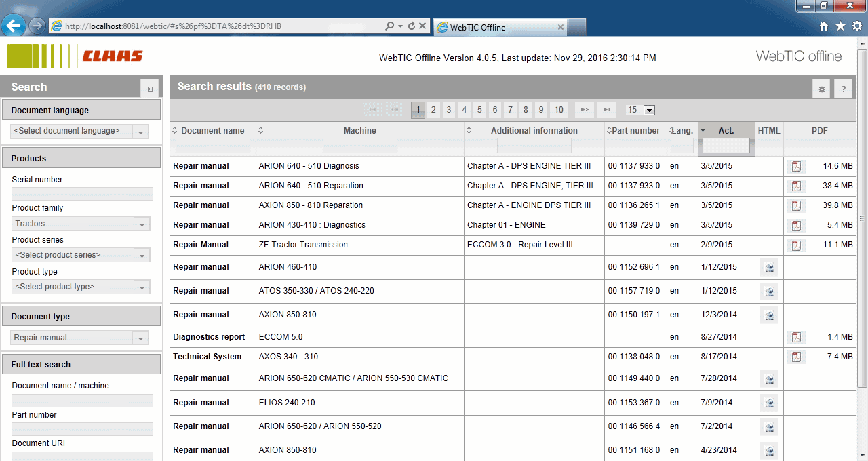Go to the next results page

click(x=585, y=110)
